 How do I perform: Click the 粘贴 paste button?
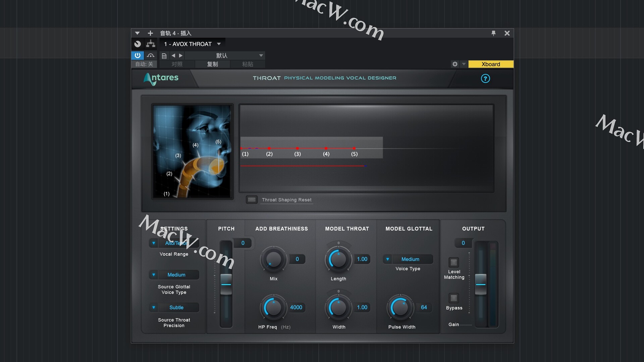click(x=248, y=64)
